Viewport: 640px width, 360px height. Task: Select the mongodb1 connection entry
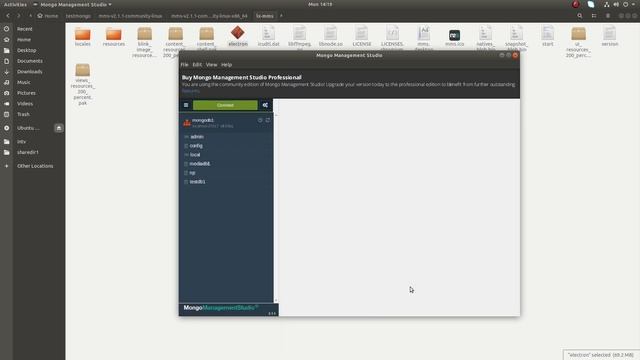(x=226, y=123)
